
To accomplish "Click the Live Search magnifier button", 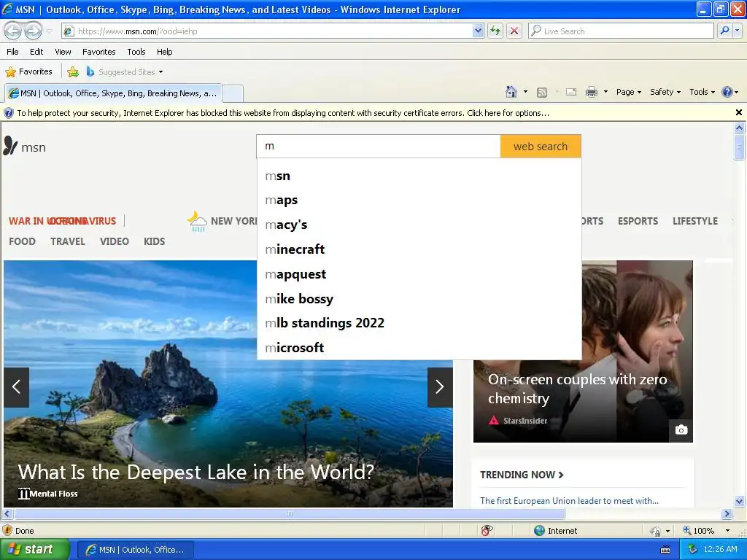I will 724,31.
